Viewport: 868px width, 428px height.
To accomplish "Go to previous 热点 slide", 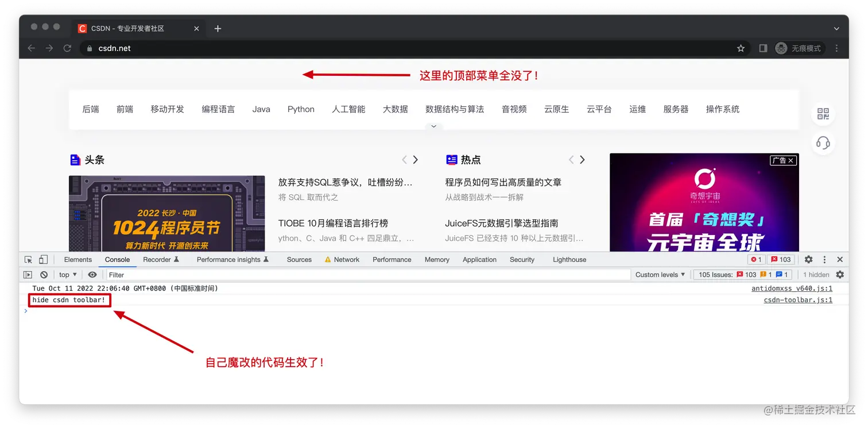I will tap(571, 160).
